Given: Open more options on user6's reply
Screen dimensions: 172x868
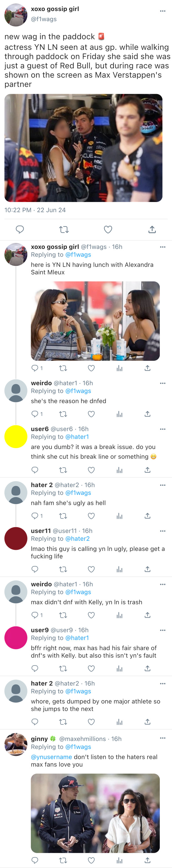Looking at the screenshot, I should click(x=163, y=429).
